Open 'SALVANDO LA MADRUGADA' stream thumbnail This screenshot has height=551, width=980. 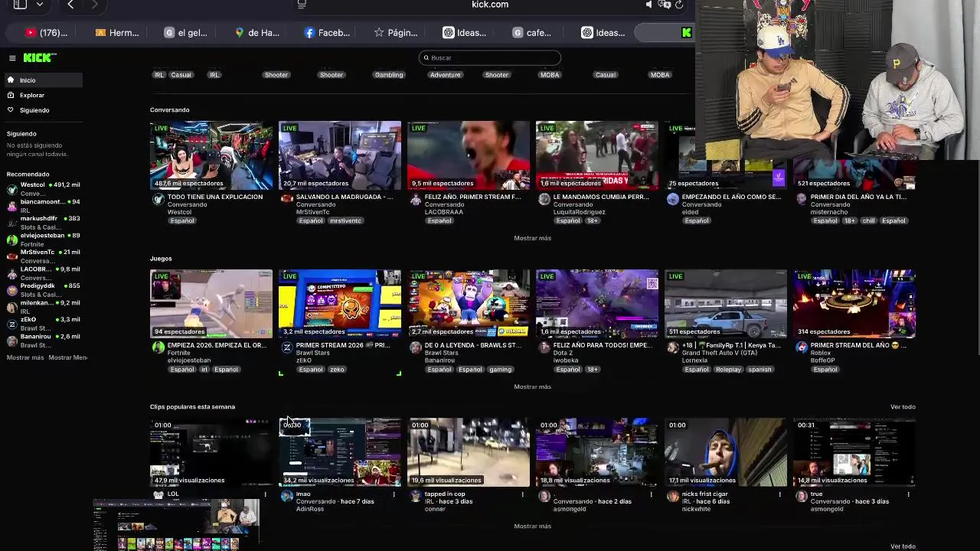click(x=340, y=155)
